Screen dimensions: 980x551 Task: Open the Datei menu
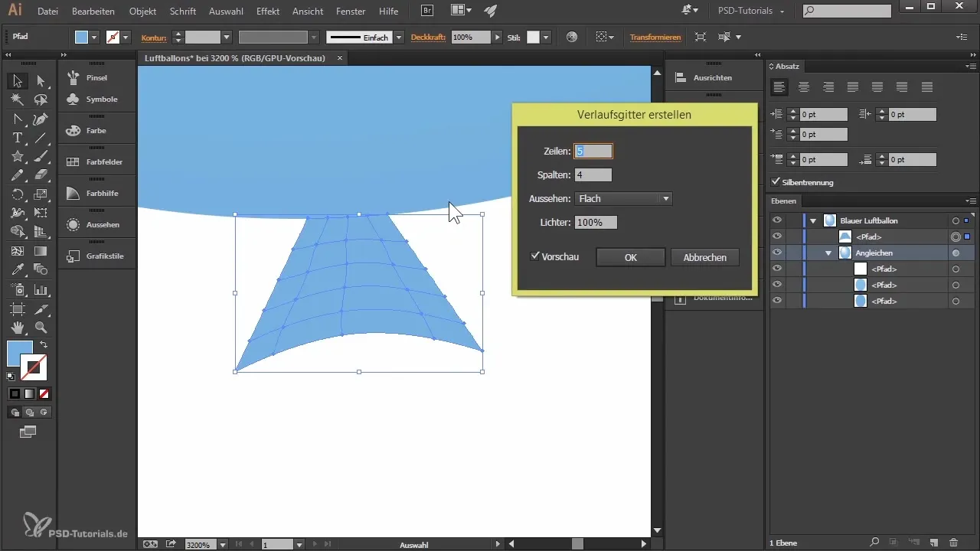tap(47, 11)
